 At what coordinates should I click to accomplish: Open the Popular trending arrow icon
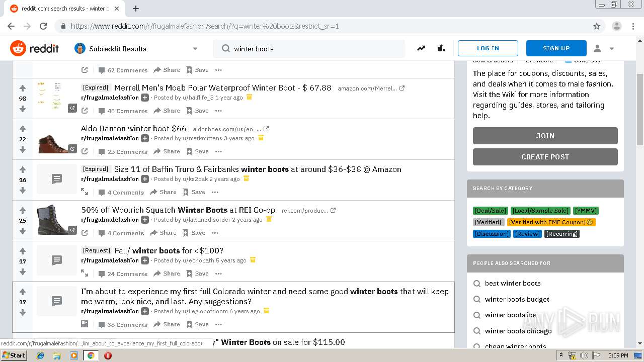tap(421, 48)
